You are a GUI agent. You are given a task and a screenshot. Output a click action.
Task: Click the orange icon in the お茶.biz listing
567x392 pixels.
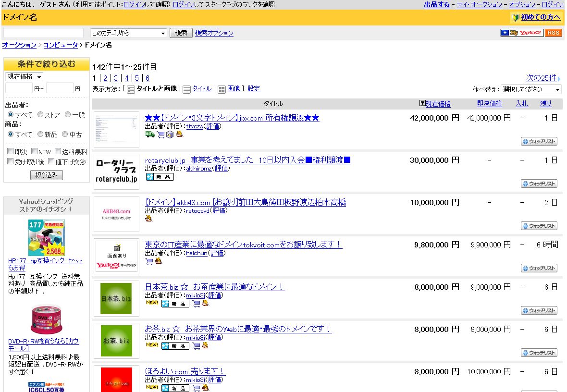tap(205, 346)
